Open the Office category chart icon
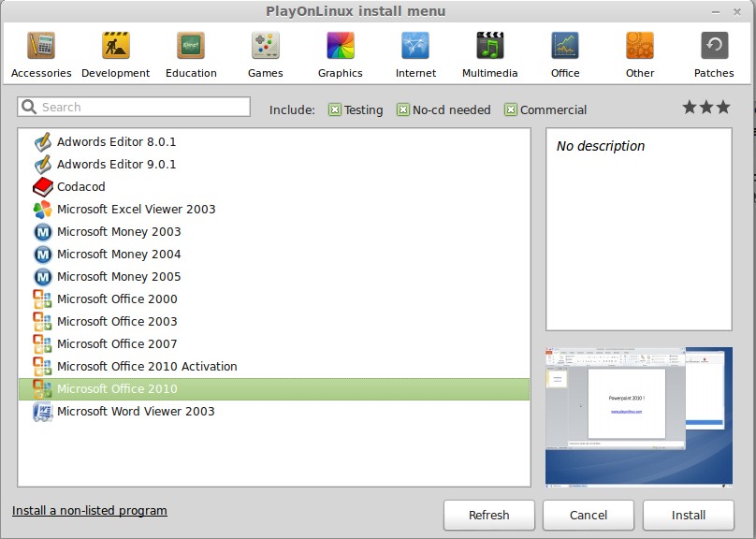Screen dimensions: 756x539 565,45
